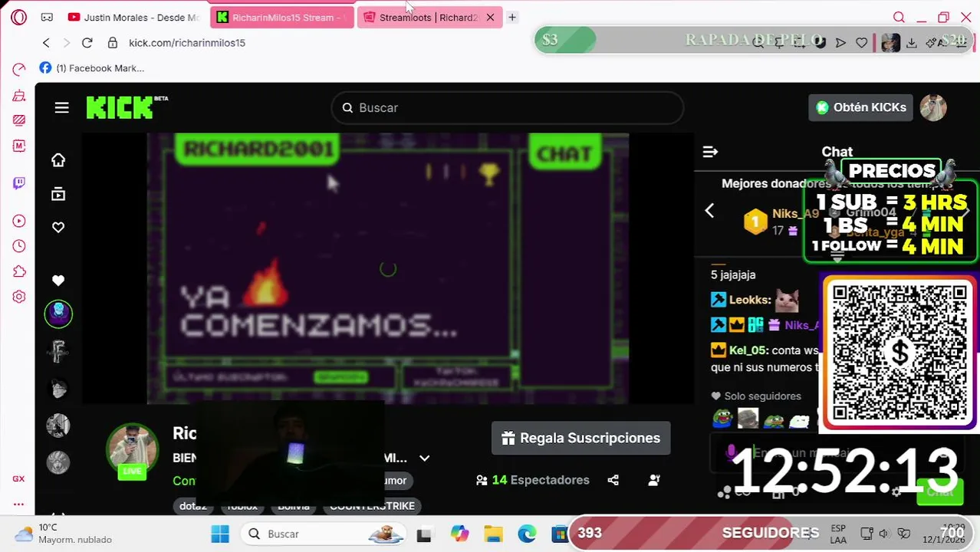Click Regala Suscripciones button
The height and width of the screenshot is (552, 980).
pos(580,439)
